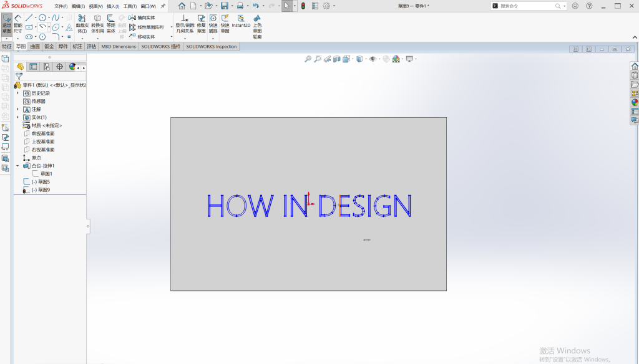Viewport: 639px width, 364px height.
Task: Switch to the 特征 (Features) ribbon tab
Action: click(x=7, y=46)
